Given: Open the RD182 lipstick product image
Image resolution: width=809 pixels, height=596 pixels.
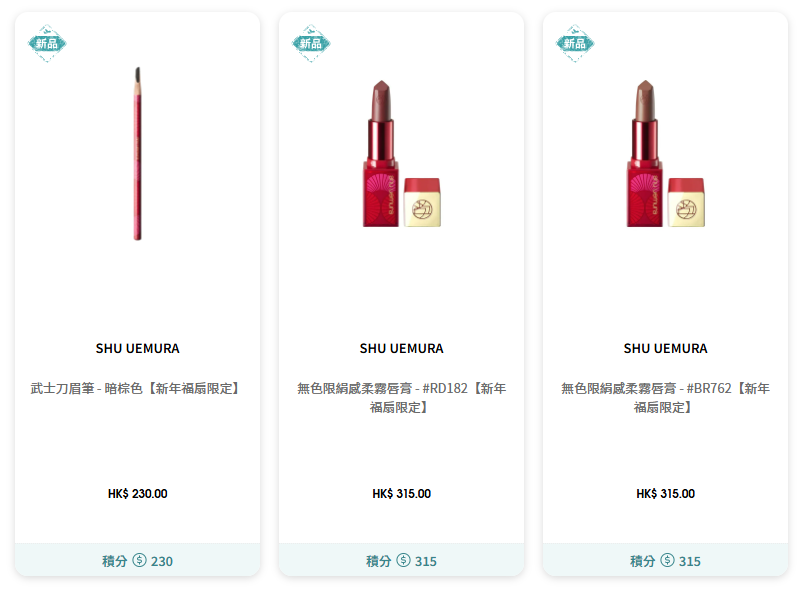Looking at the screenshot, I should [401, 153].
